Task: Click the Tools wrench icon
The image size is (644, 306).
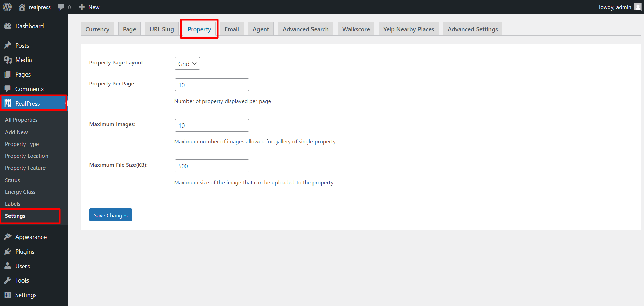Action: click(7, 280)
